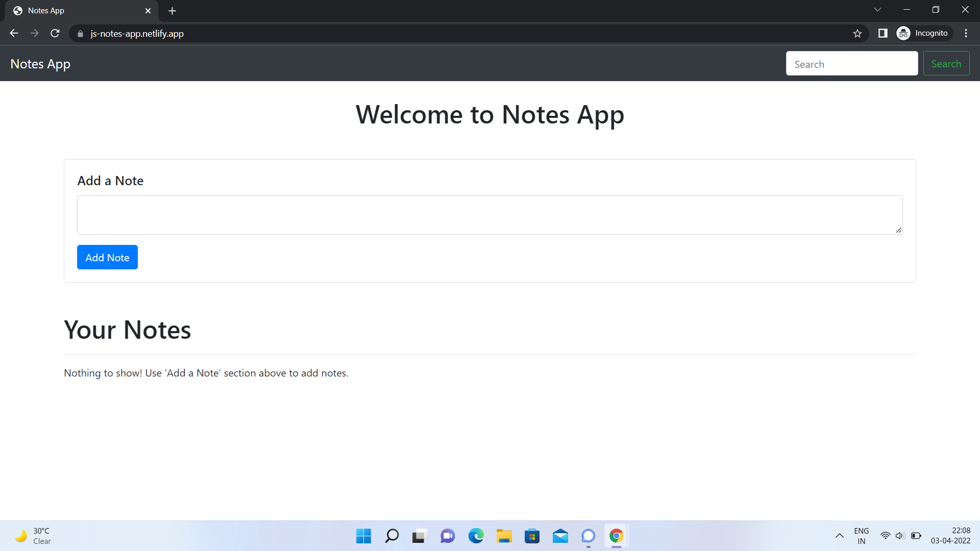This screenshot has width=980, height=551.
Task: Click the 'Welcome to Notes App' heading
Action: [489, 115]
